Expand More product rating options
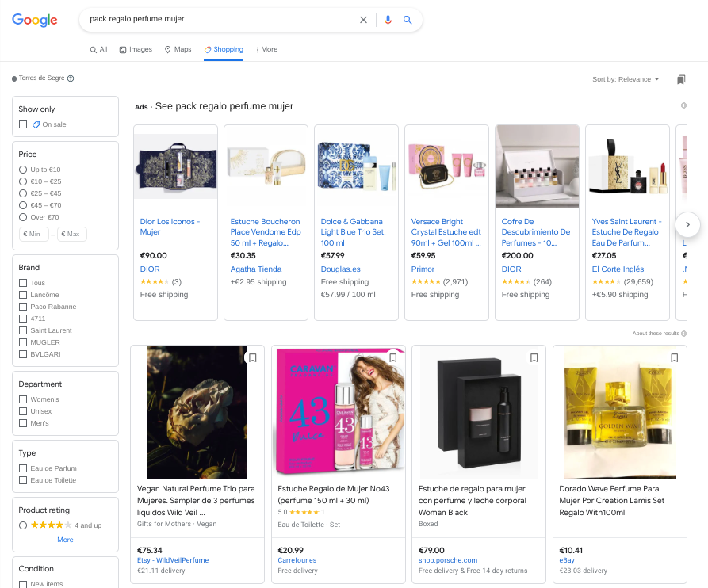 (65, 540)
